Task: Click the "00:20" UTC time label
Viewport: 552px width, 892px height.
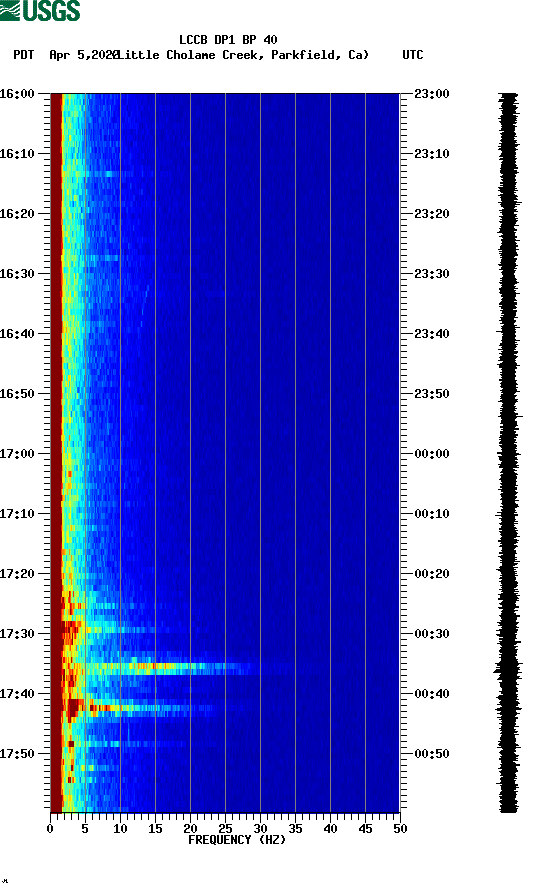Action: (x=432, y=574)
